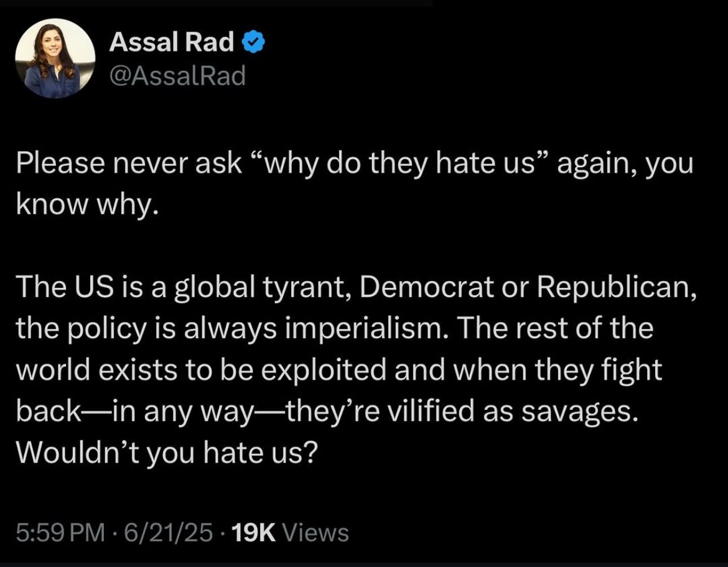Open Assal Rad's profile picture

point(55,58)
